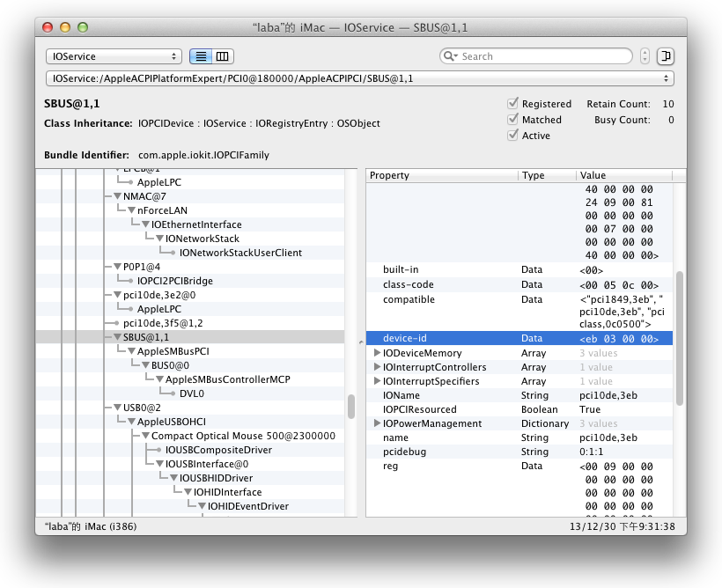Collapse Compact Optical Mouse node triangle
This screenshot has width=722, height=588.
[x=145, y=436]
